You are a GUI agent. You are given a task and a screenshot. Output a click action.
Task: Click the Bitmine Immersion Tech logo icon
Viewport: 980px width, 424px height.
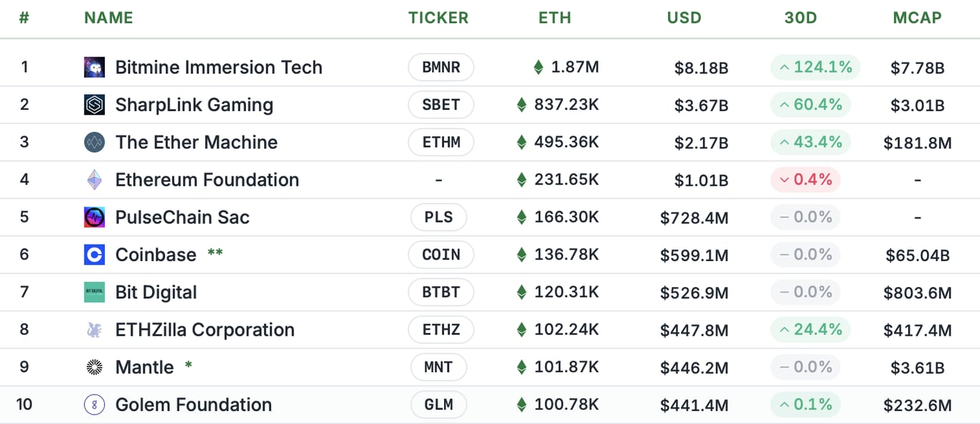pyautogui.click(x=94, y=67)
